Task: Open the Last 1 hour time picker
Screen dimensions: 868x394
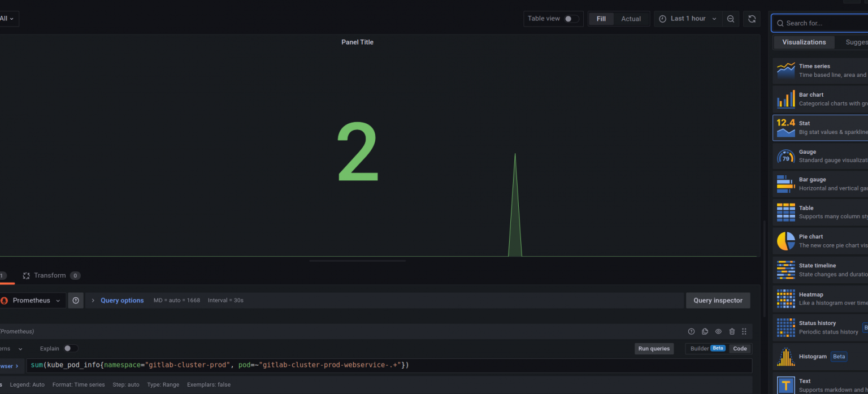Action: pyautogui.click(x=688, y=19)
